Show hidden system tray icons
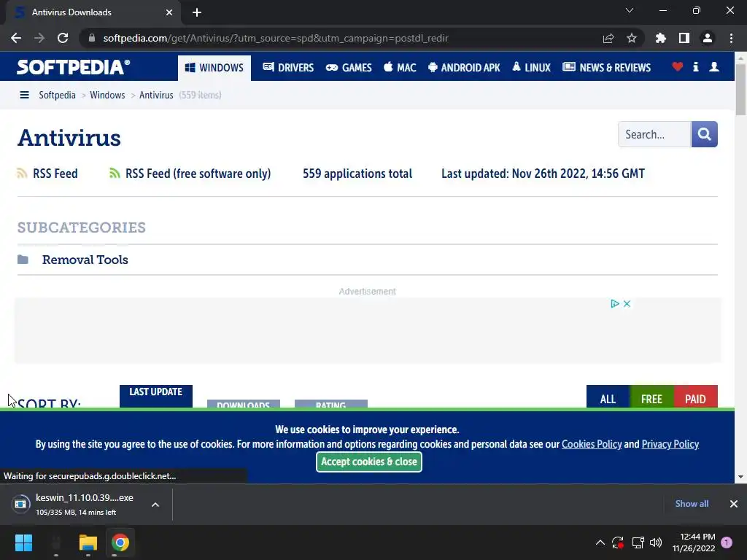The width and height of the screenshot is (747, 560). [x=600, y=542]
